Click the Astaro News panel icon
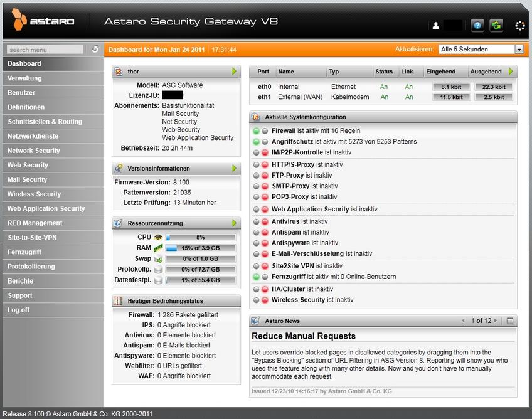The image size is (532, 419). pos(255,321)
